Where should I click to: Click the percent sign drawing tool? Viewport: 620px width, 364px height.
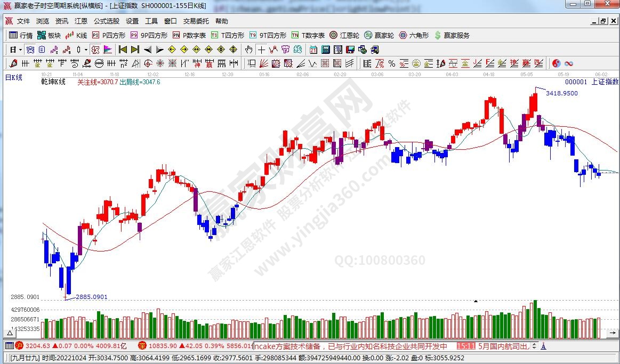tap(392, 63)
